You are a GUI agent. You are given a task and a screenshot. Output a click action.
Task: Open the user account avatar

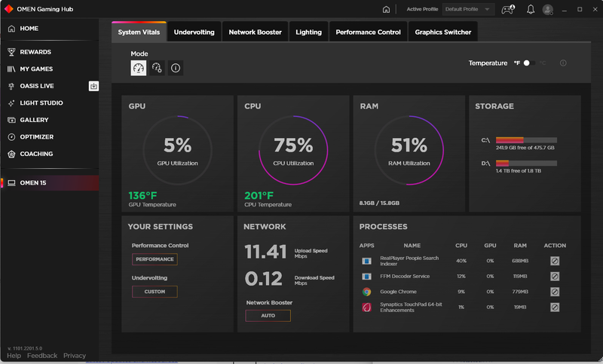pyautogui.click(x=548, y=9)
